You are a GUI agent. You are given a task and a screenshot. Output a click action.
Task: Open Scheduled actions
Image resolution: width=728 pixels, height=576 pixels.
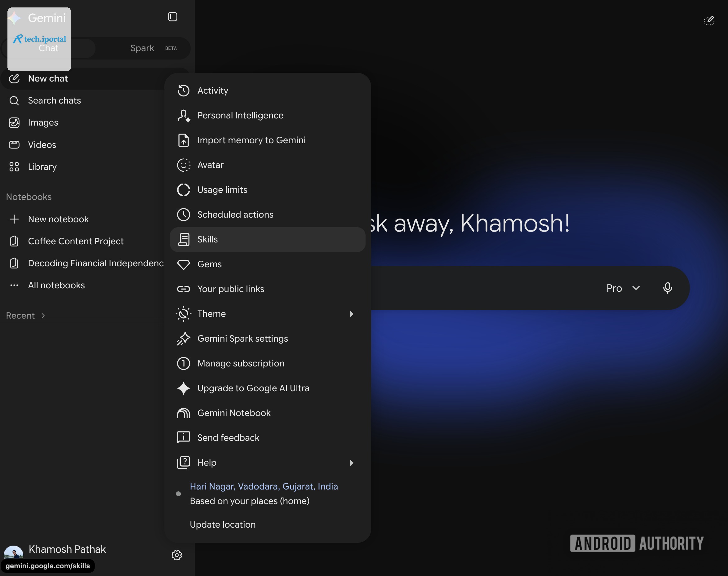(267, 215)
